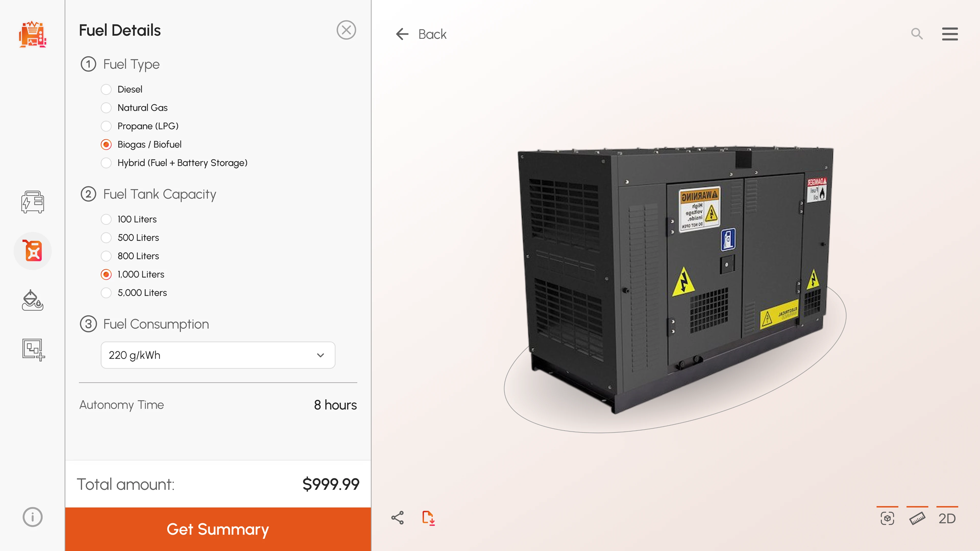
Task: Click the info icon in sidebar
Action: coord(32,517)
